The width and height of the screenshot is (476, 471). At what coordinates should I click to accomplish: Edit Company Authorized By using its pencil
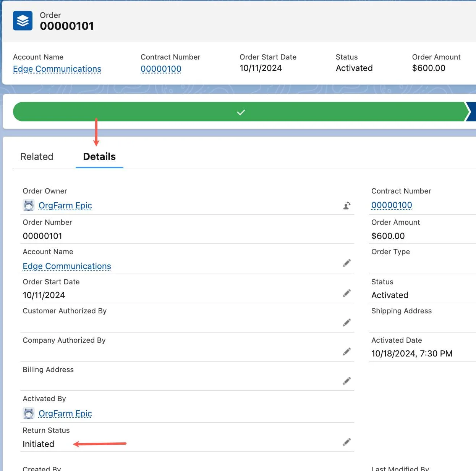[347, 351]
